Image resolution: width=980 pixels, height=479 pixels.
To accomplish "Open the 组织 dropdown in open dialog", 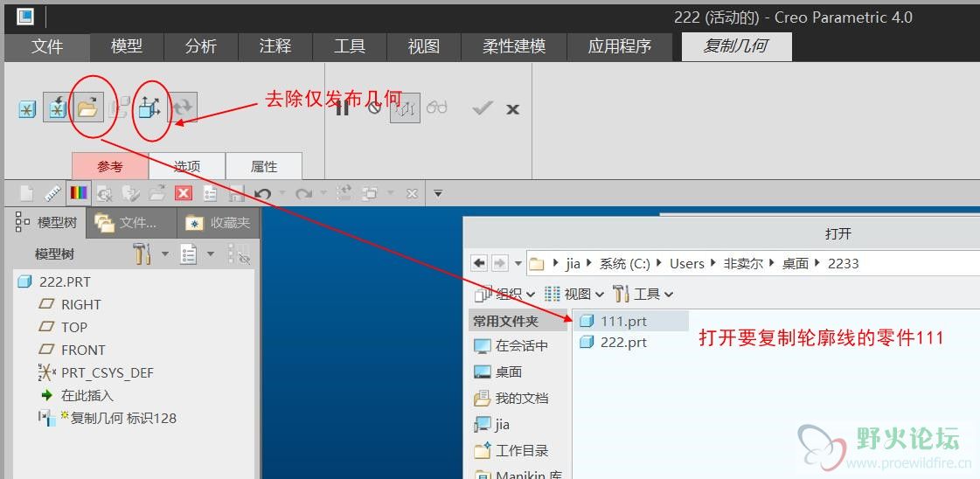I will pos(505,294).
